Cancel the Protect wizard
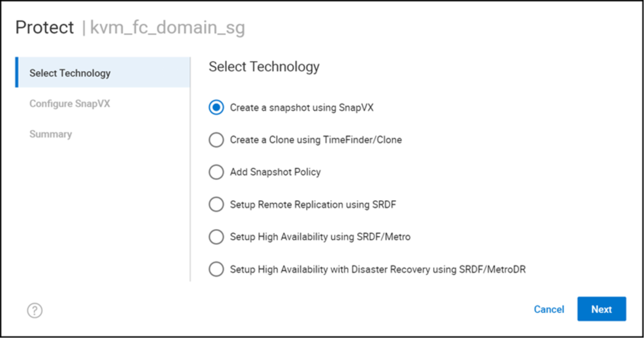This screenshot has height=338, width=644. 549,309
